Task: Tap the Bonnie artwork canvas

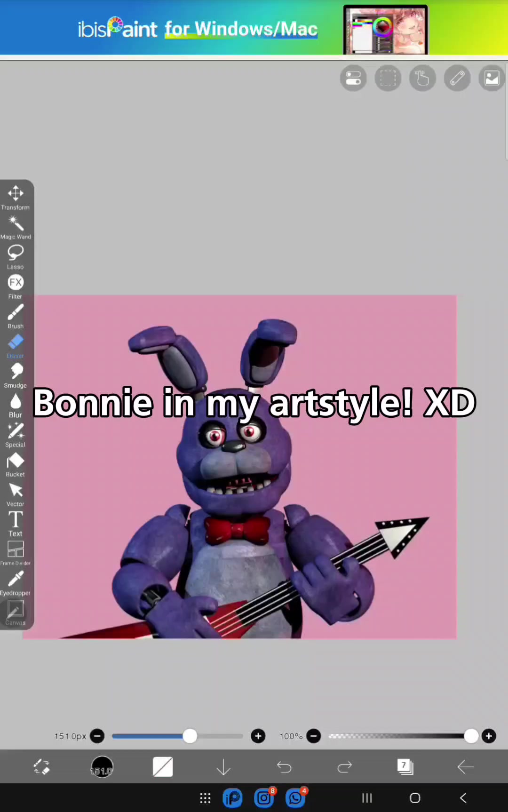Action: pos(239,467)
